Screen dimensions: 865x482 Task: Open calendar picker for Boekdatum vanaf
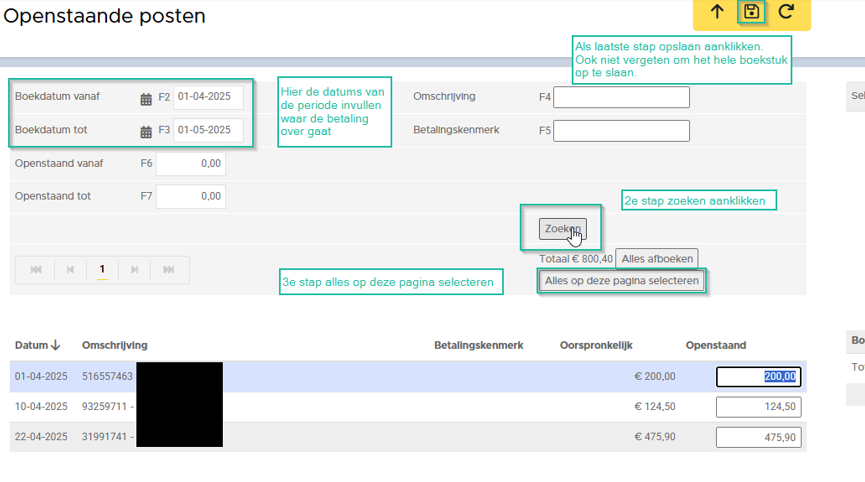click(x=146, y=99)
